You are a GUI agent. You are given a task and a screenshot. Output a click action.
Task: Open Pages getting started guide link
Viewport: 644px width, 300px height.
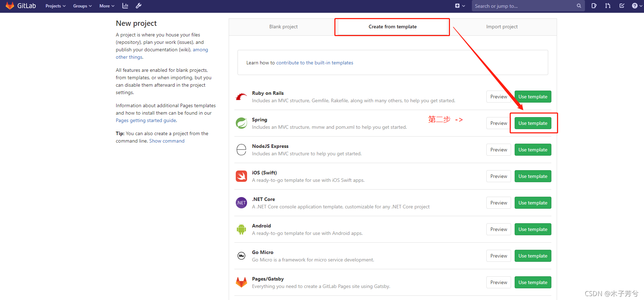tap(146, 121)
